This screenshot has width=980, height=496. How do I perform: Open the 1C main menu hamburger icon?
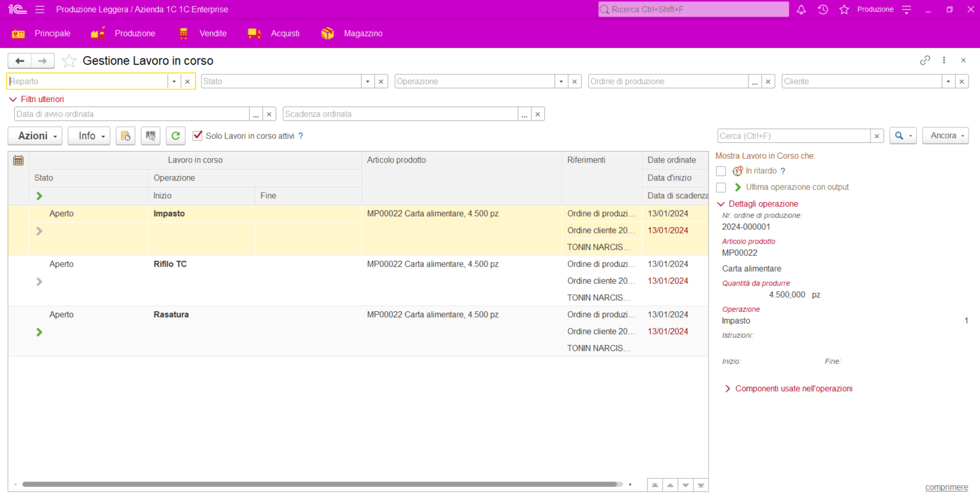coord(40,10)
